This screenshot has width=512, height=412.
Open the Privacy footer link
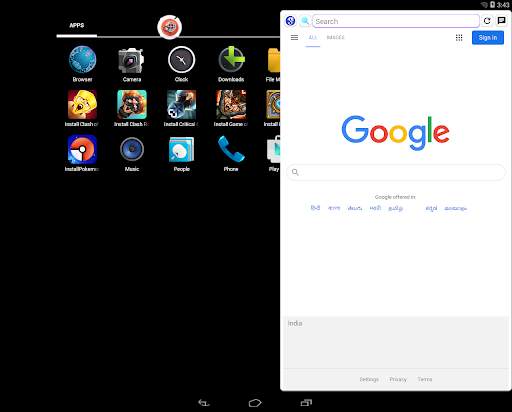[x=398, y=379]
